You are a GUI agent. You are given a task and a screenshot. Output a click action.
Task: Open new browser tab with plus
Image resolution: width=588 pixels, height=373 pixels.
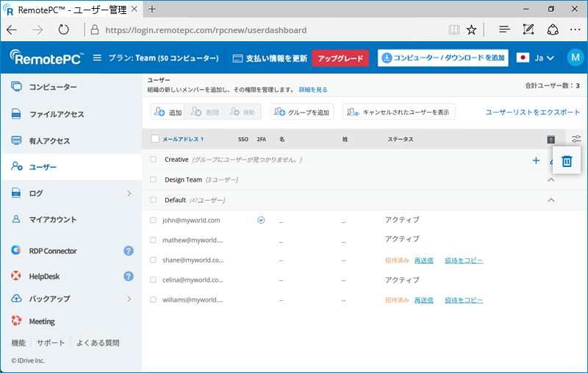[152, 9]
